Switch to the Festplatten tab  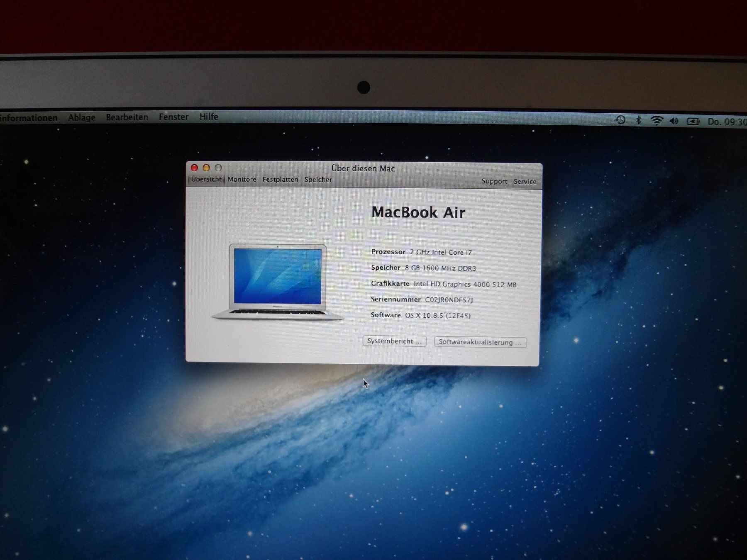[x=280, y=180]
